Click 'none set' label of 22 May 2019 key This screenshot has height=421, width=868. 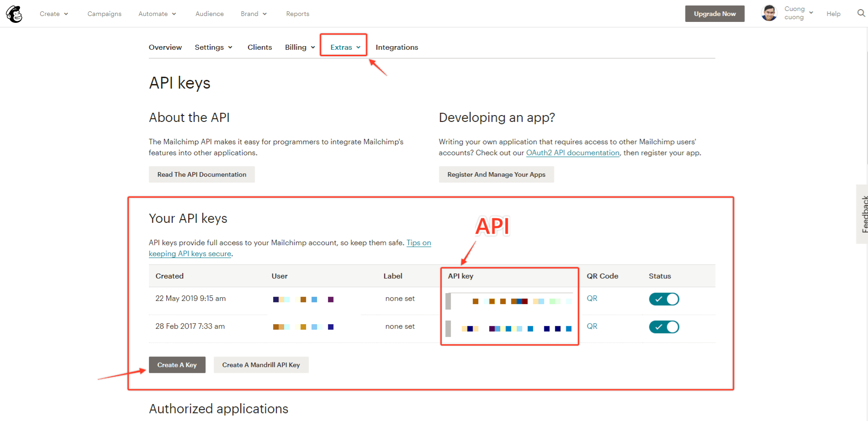[x=400, y=299]
